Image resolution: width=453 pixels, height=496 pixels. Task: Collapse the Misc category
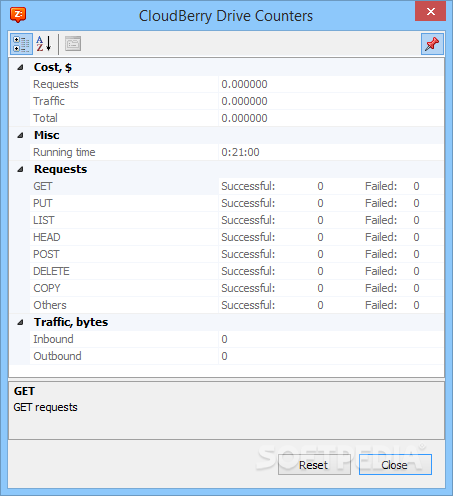pos(20,135)
